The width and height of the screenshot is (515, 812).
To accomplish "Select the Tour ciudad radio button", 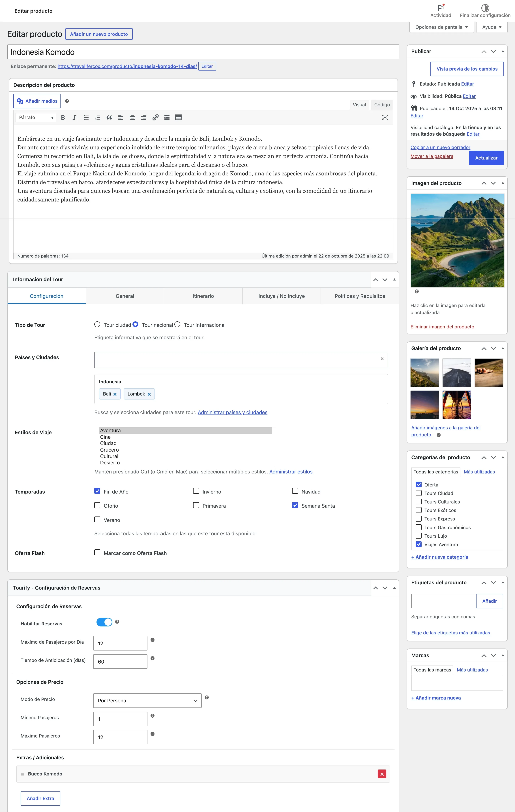I will [x=97, y=324].
